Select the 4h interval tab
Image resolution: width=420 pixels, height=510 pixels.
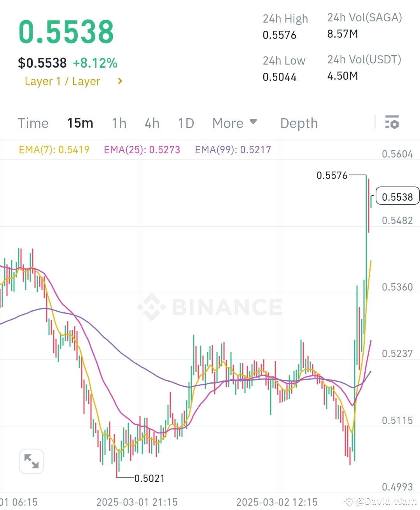(152, 123)
